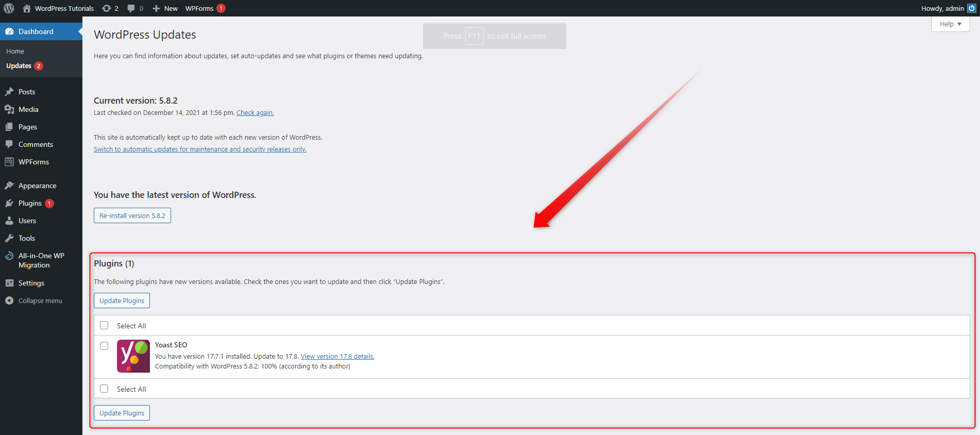This screenshot has height=435, width=980.
Task: Click the Plugins count badge in the sidebar
Action: (x=49, y=204)
